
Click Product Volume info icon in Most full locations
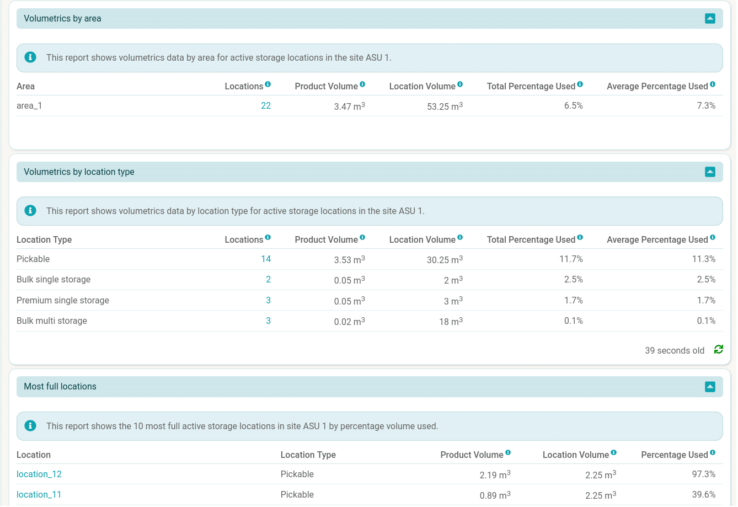pos(508,453)
